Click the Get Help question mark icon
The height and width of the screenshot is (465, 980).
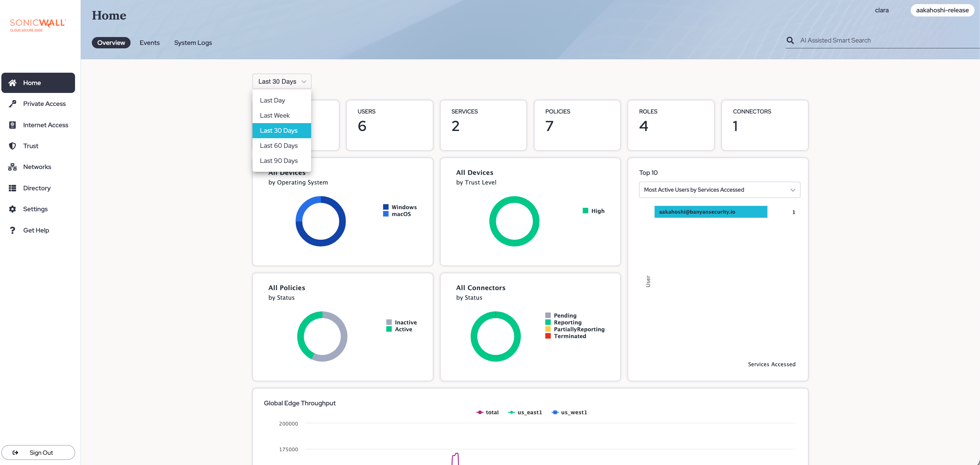pos(13,230)
